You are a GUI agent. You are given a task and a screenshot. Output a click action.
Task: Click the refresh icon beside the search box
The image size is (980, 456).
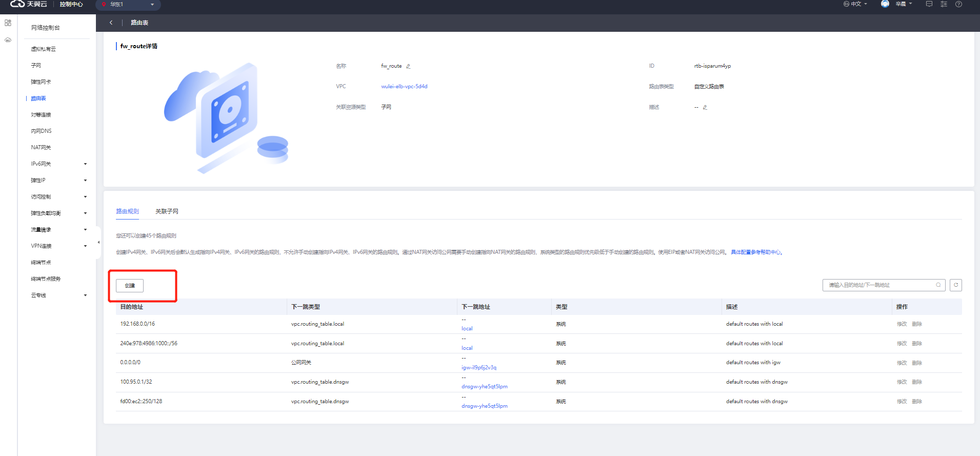tap(955, 285)
